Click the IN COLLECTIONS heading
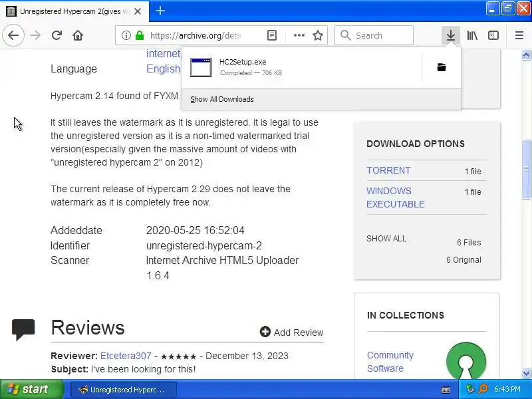532x399 pixels. tap(406, 315)
